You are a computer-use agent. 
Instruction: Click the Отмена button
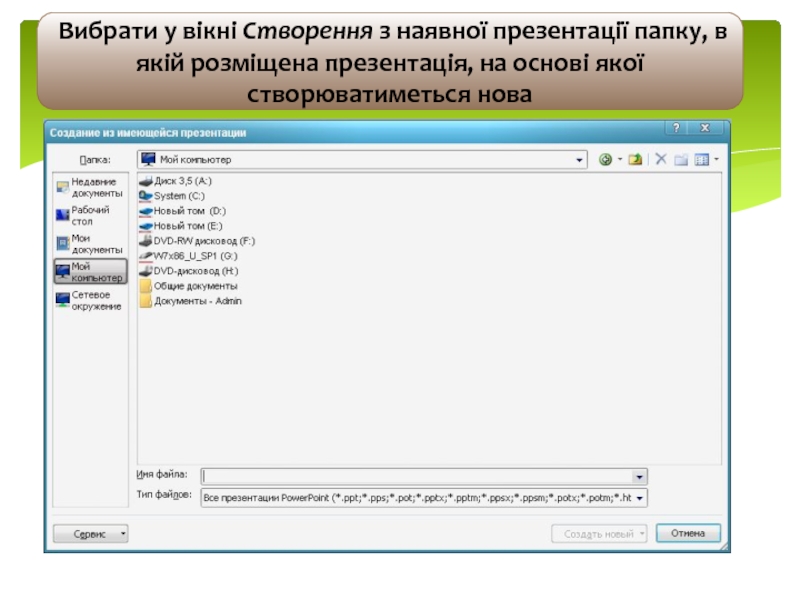tap(688, 533)
